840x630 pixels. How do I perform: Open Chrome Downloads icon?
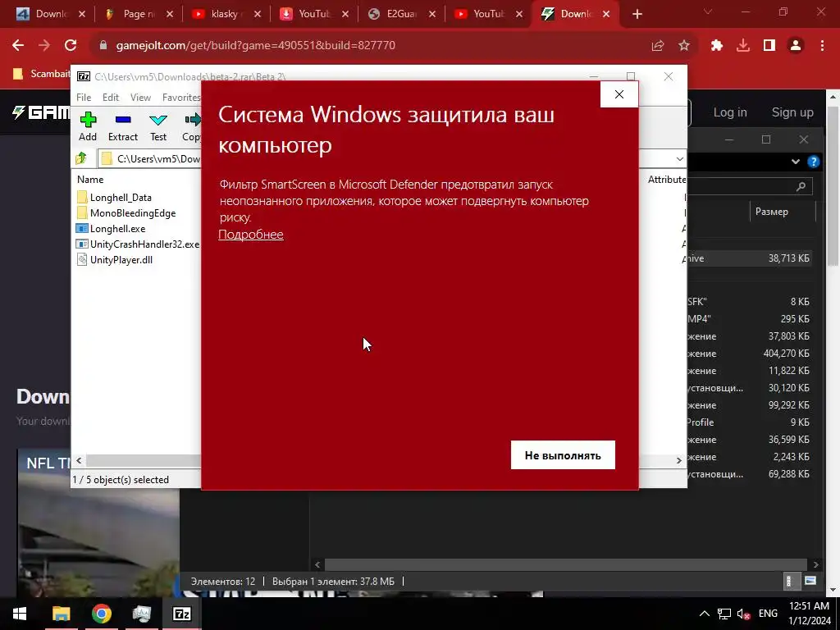pos(743,46)
